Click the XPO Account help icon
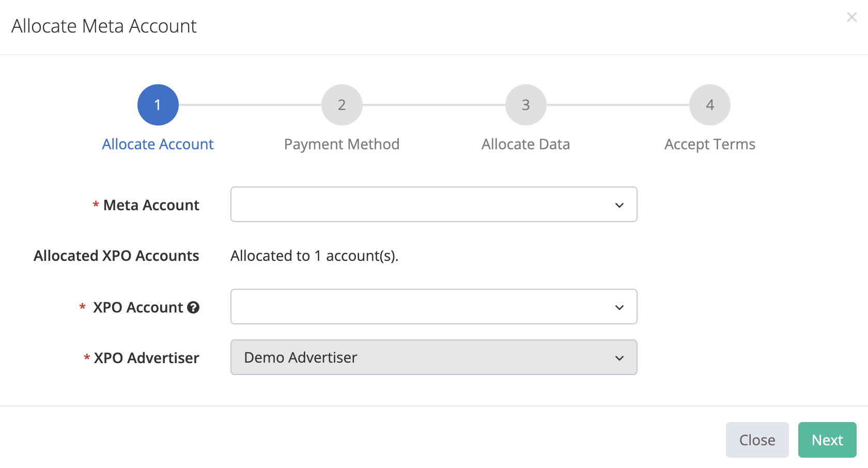The height and width of the screenshot is (468, 868). (x=193, y=307)
